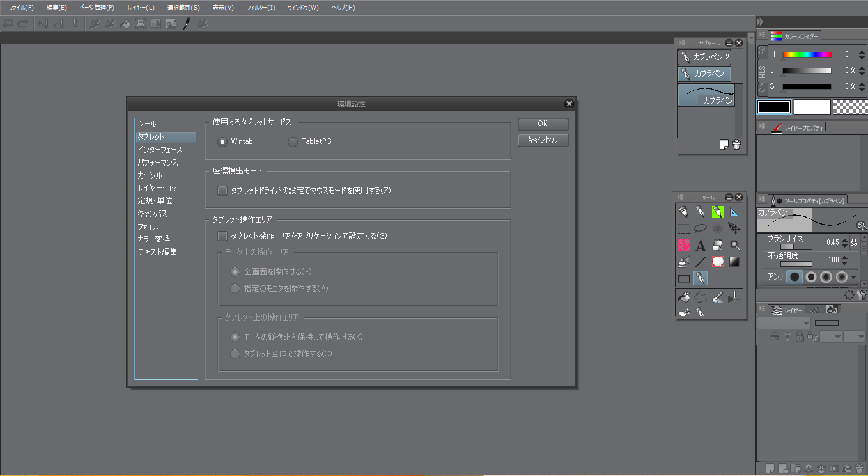Select the Gradient tool icon
The width and height of the screenshot is (868, 476).
pos(734,262)
